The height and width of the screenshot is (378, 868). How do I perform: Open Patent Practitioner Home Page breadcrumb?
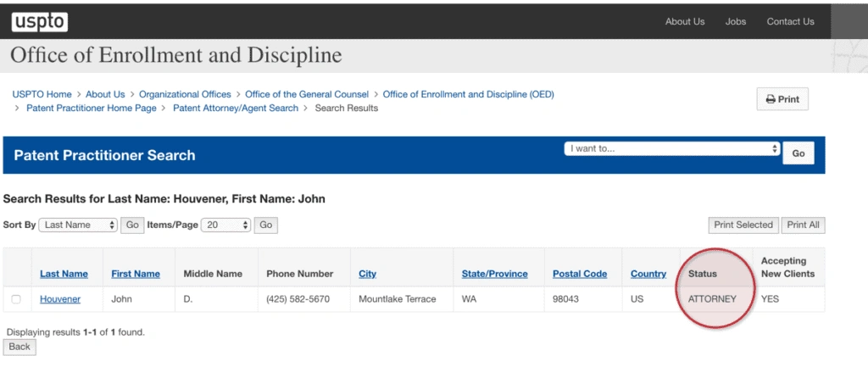coord(92,108)
